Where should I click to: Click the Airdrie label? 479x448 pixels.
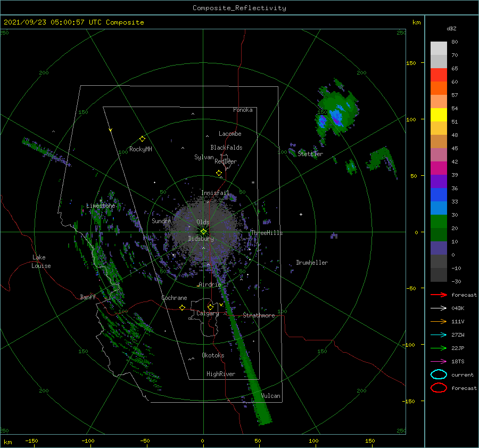[x=210, y=284]
